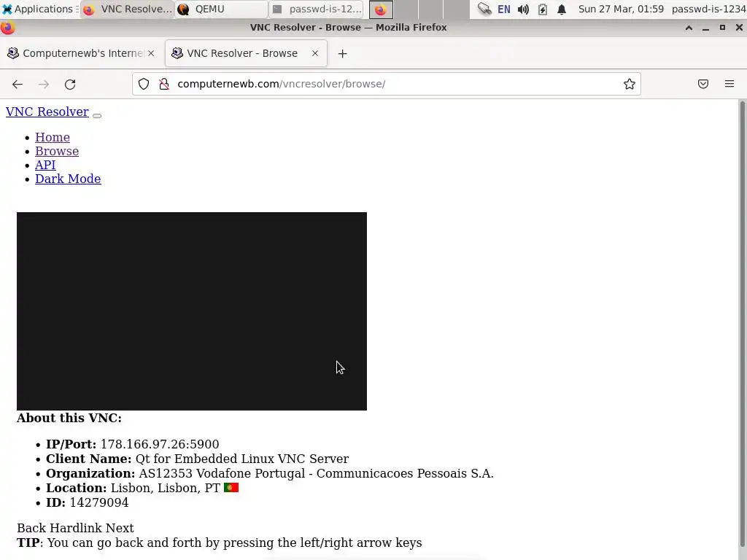Switch to the VNC Resolver taskbar window
The width and height of the screenshot is (747, 560).
[x=128, y=9]
